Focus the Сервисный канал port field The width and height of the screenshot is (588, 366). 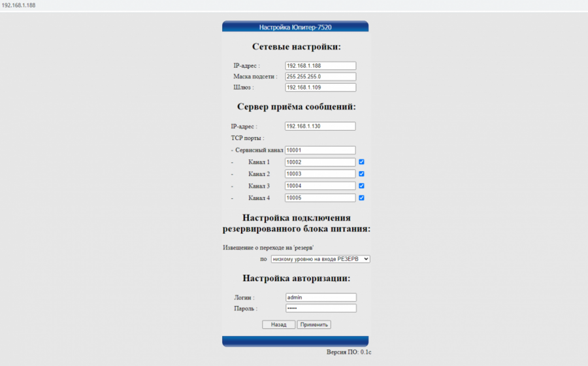[320, 150]
